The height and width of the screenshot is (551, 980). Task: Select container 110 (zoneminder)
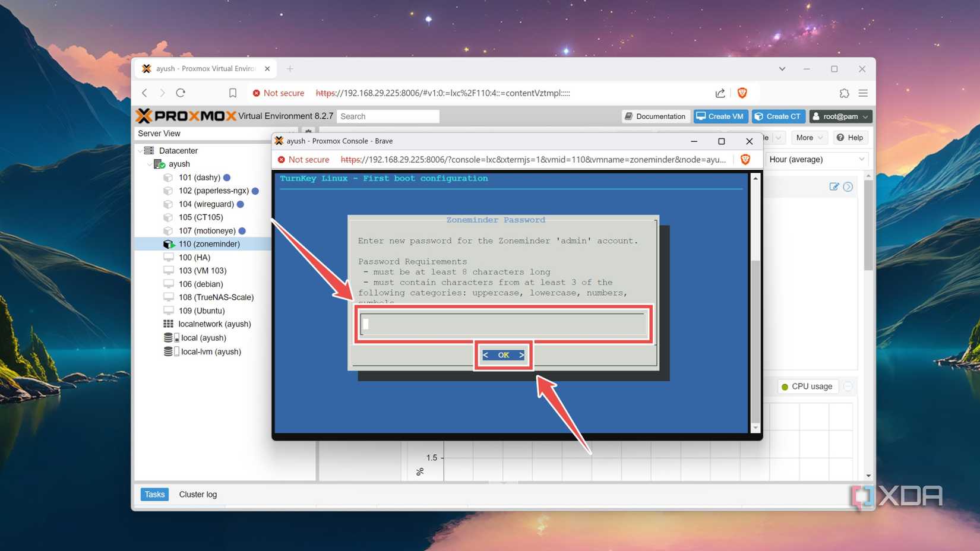pos(209,244)
